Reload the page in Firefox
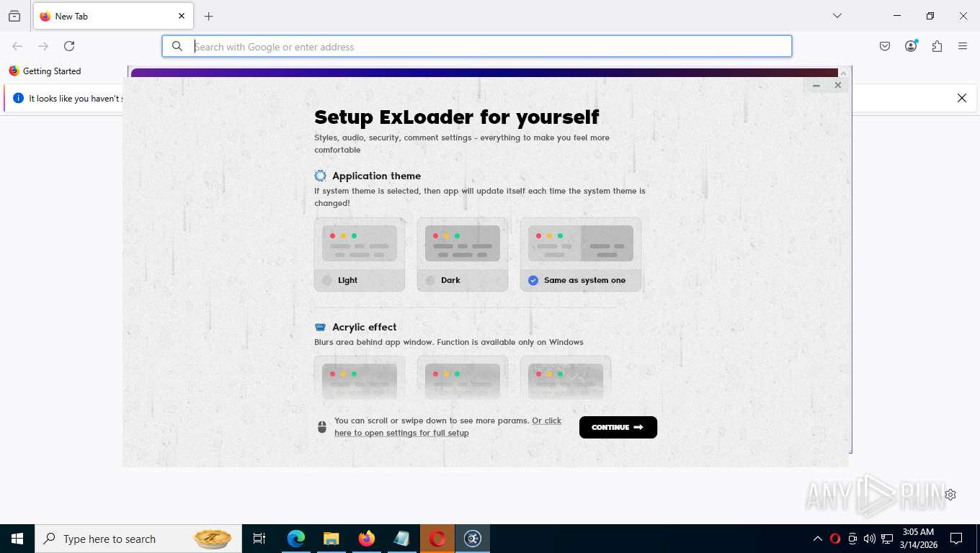 tap(69, 46)
